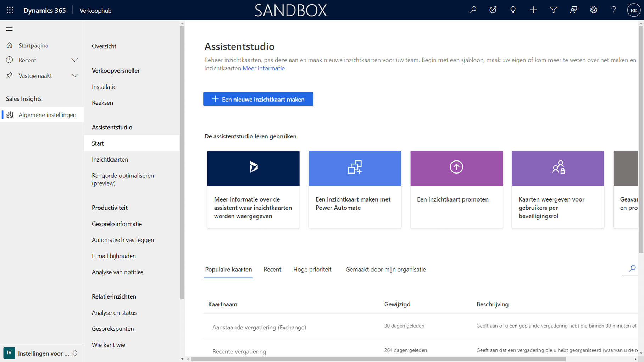Open the Meer informatie link
Image resolution: width=644 pixels, height=362 pixels.
[263, 68]
